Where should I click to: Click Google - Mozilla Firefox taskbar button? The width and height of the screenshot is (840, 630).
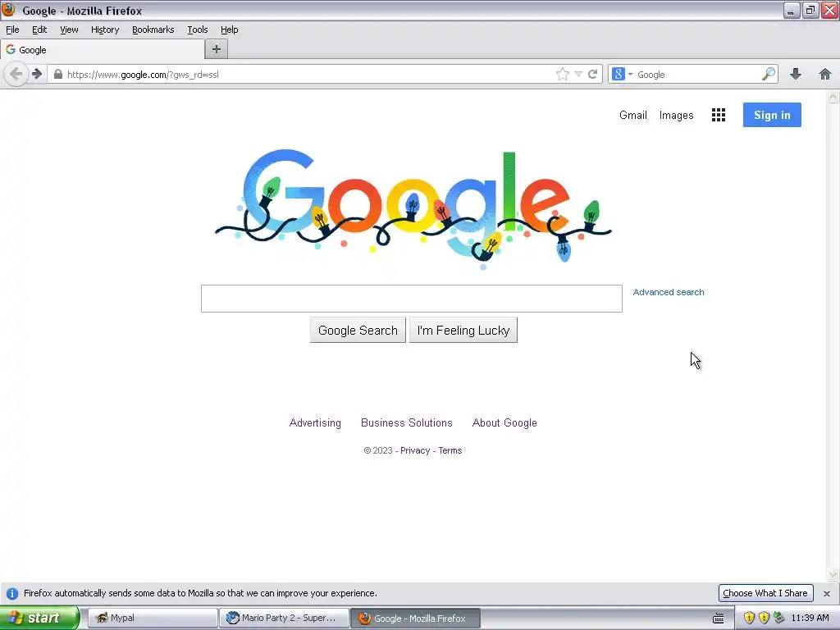[x=416, y=619]
